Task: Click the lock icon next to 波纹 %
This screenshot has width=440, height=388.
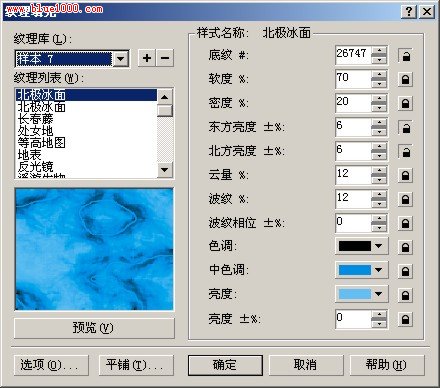Action: point(405,199)
